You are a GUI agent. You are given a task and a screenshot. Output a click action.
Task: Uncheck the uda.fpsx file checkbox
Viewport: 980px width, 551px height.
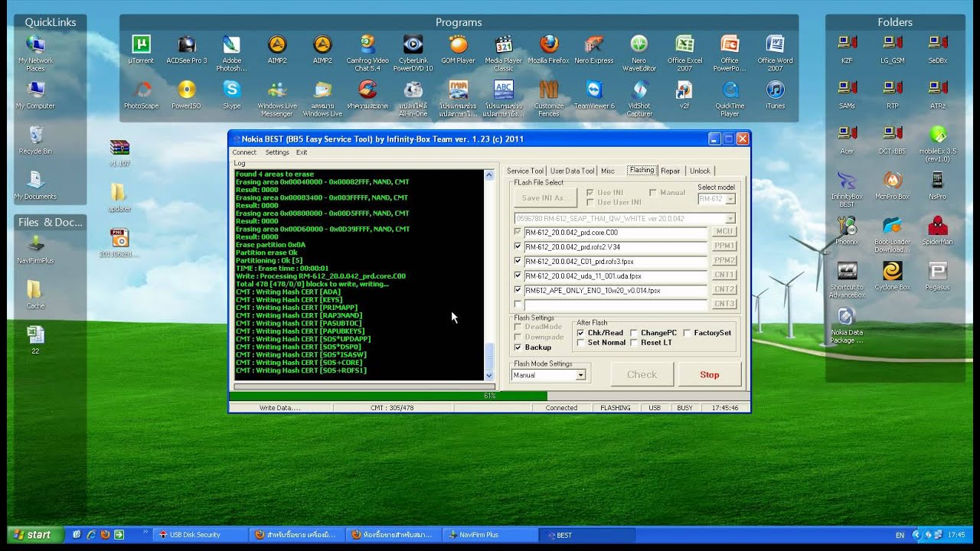(518, 275)
